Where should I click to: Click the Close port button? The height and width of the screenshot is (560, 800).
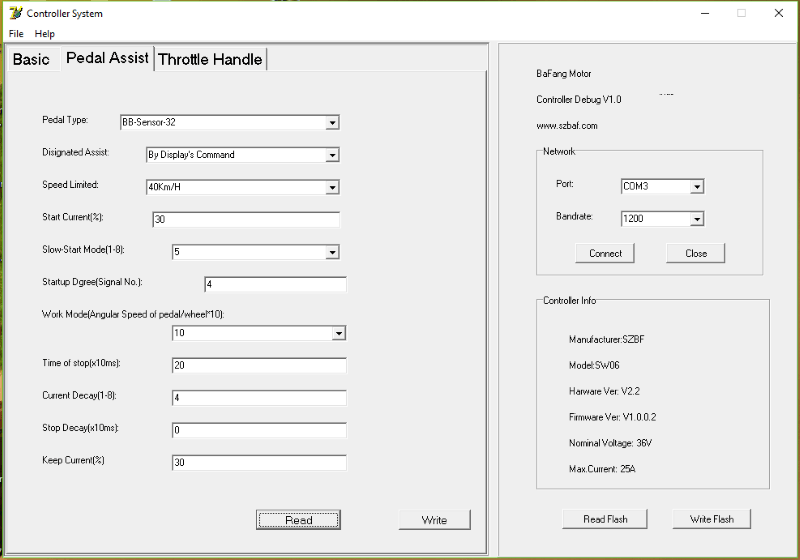tap(696, 253)
